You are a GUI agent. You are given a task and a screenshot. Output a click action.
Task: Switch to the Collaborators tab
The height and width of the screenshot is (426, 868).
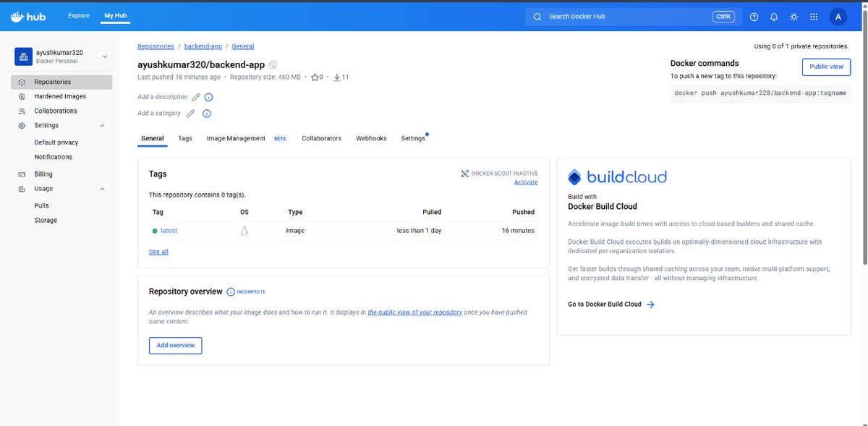(x=322, y=138)
